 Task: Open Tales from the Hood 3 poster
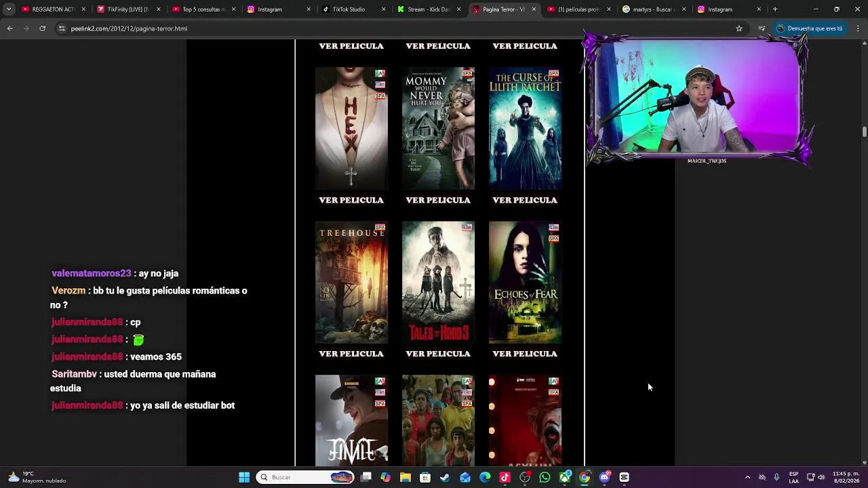pyautogui.click(x=438, y=282)
